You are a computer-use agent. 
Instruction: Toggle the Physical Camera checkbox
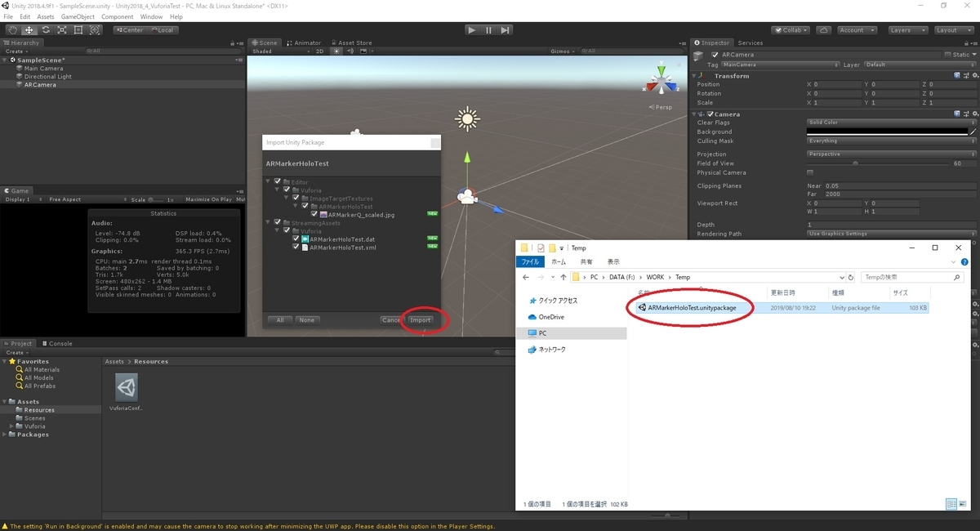(810, 172)
